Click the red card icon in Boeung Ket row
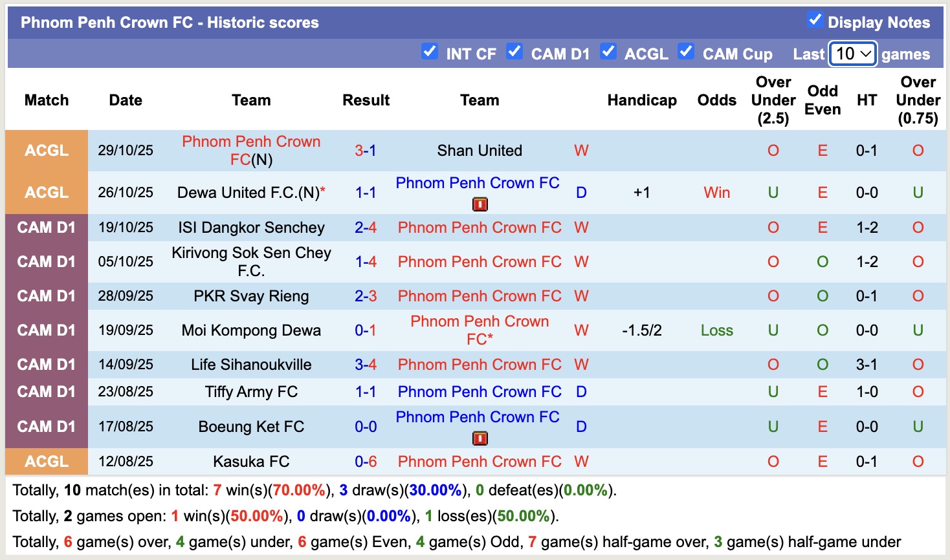Image resolution: width=950 pixels, height=560 pixels. click(x=479, y=438)
